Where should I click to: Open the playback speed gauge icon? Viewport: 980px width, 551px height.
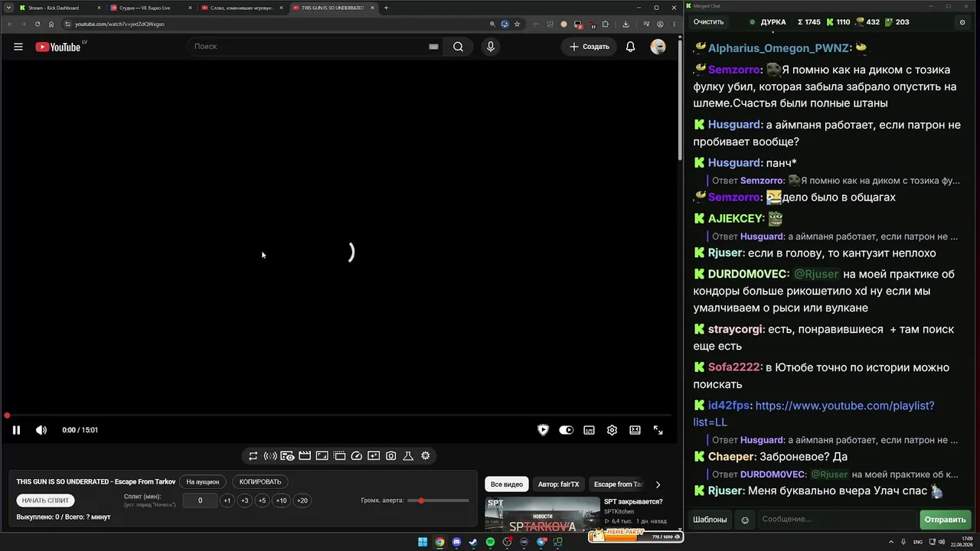coord(357,456)
